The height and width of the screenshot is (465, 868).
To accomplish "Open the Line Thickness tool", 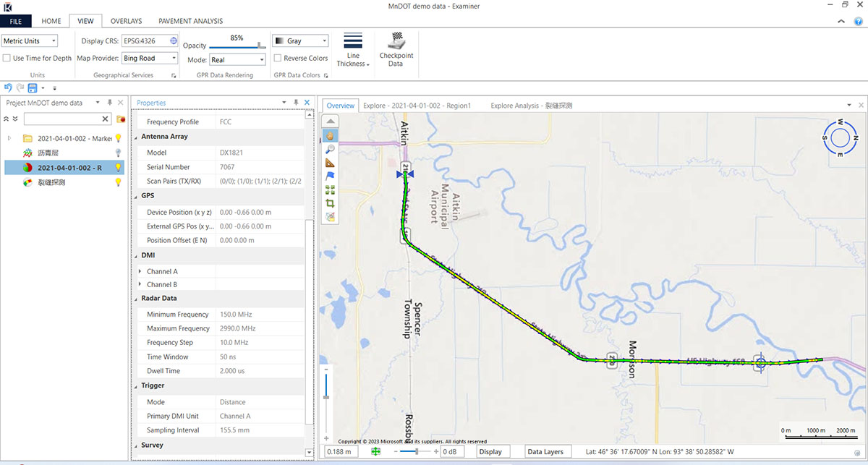I will point(353,50).
